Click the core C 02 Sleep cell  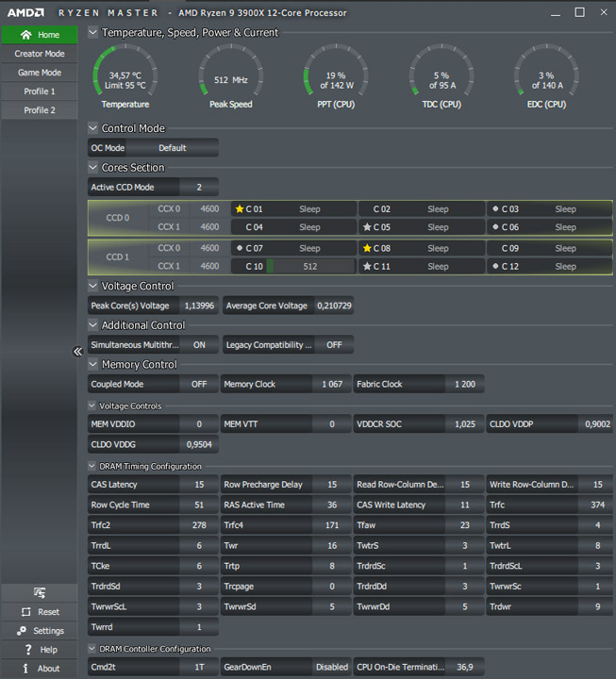pos(421,209)
